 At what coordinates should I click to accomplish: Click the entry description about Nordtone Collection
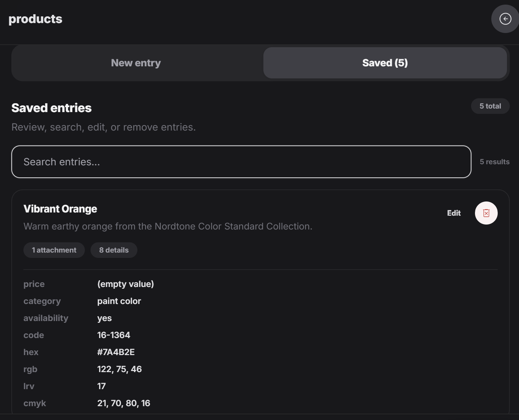(x=168, y=226)
